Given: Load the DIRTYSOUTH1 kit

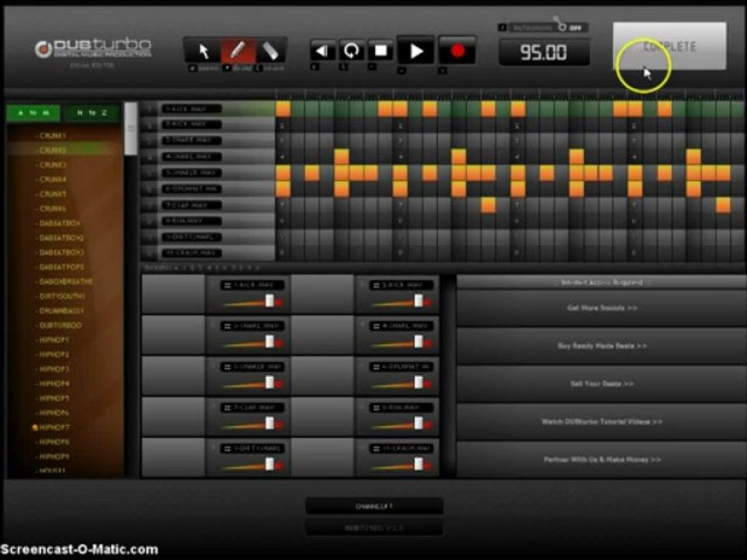Looking at the screenshot, I should (x=62, y=296).
